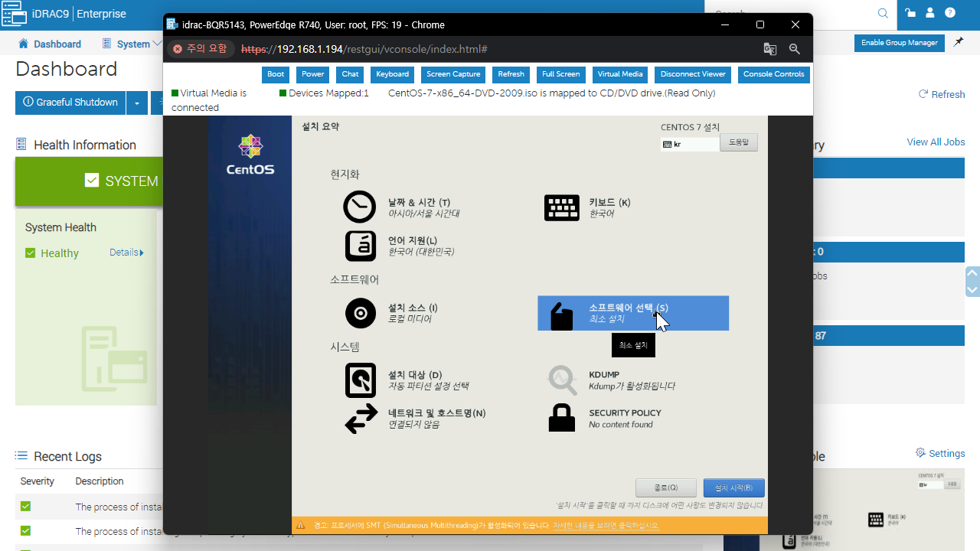Click the iDRAC9 logo icon
The image size is (980, 551).
click(14, 14)
